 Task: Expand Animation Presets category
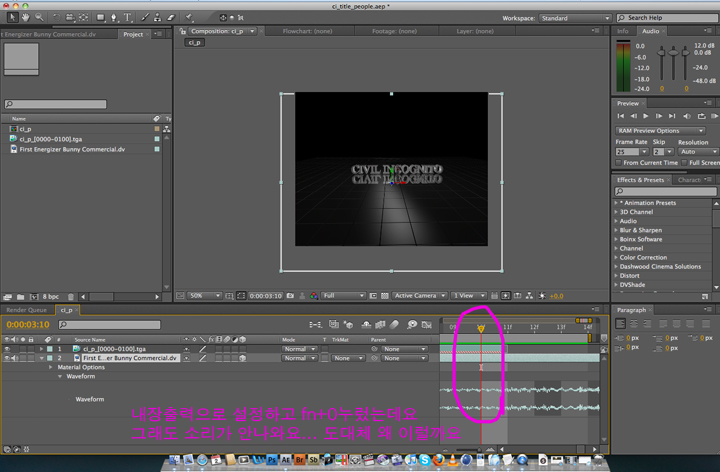pyautogui.click(x=616, y=202)
